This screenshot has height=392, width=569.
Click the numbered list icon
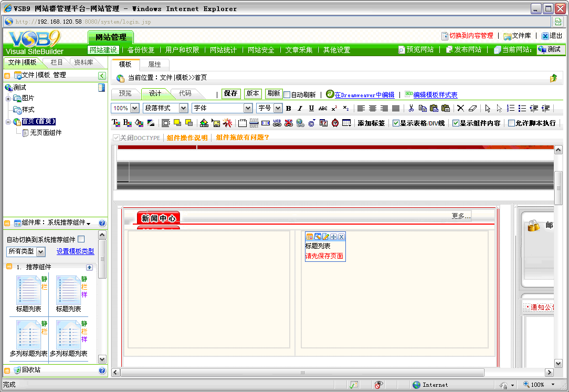coord(511,108)
